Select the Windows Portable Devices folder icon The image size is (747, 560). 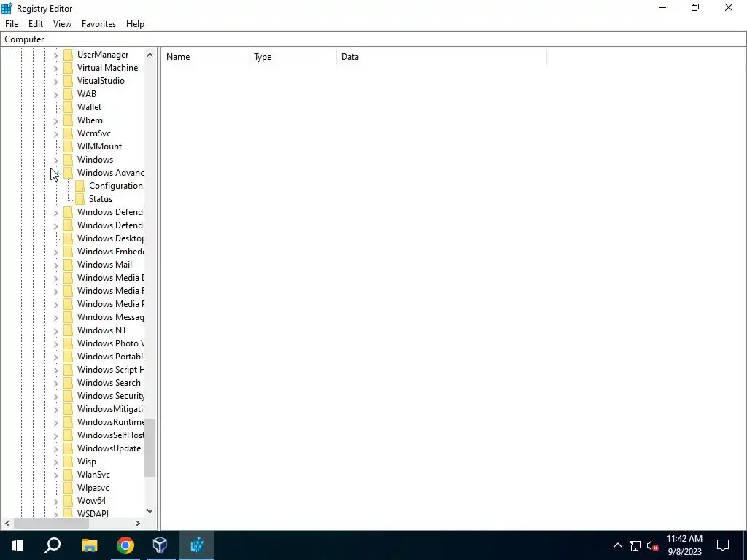click(x=69, y=356)
